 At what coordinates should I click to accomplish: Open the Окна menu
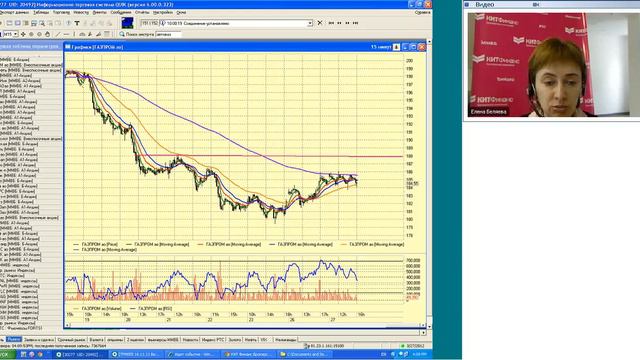(181, 13)
